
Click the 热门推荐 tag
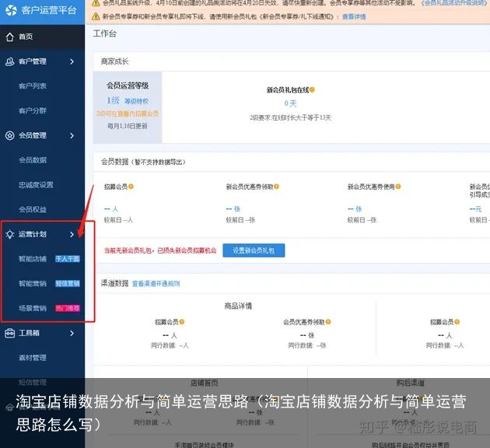tap(68, 308)
